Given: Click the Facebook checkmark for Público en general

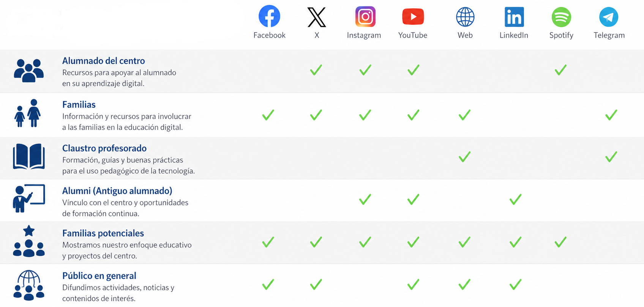Looking at the screenshot, I should [268, 284].
